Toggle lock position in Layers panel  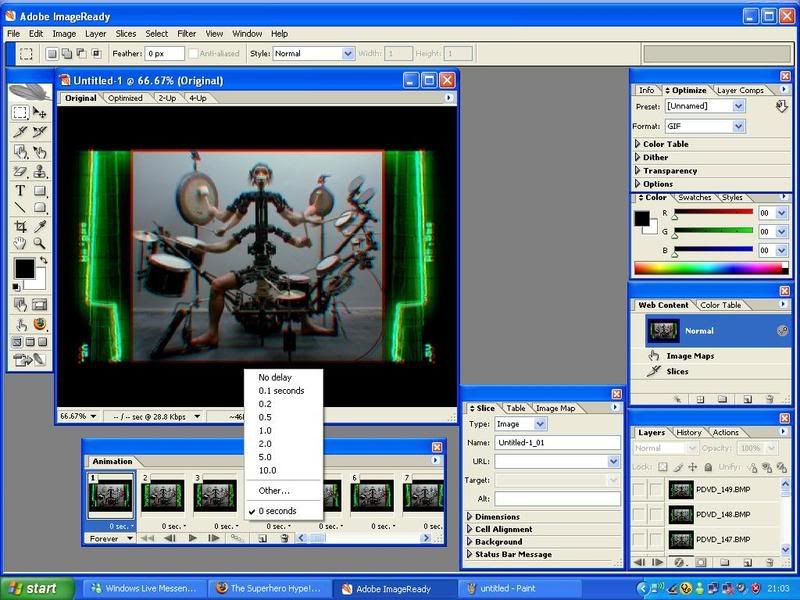pos(692,467)
